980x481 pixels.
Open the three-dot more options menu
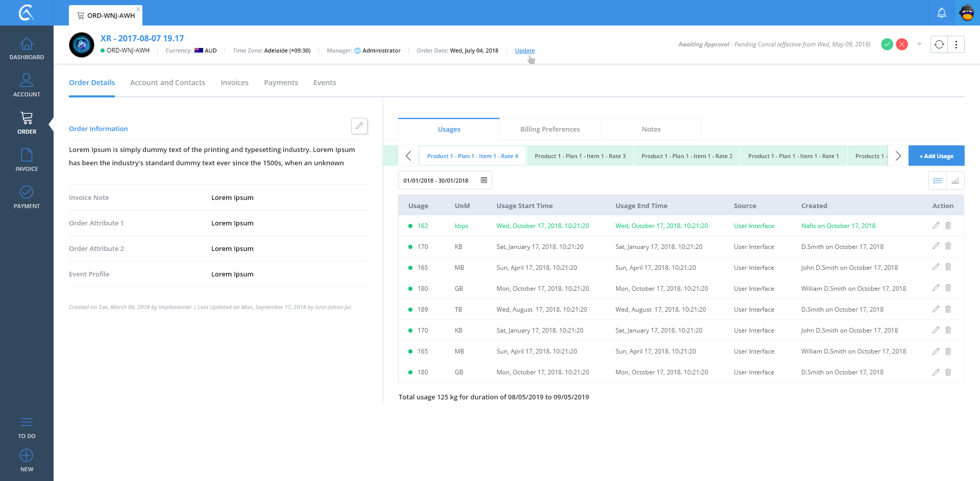(956, 45)
